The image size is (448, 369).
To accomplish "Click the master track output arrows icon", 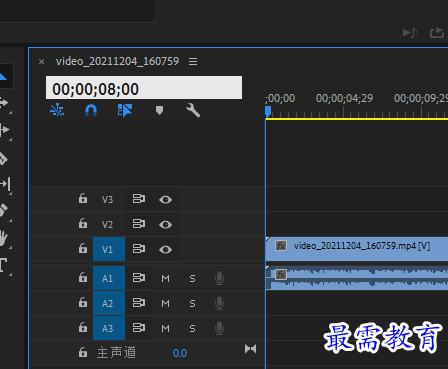I will [x=250, y=349].
